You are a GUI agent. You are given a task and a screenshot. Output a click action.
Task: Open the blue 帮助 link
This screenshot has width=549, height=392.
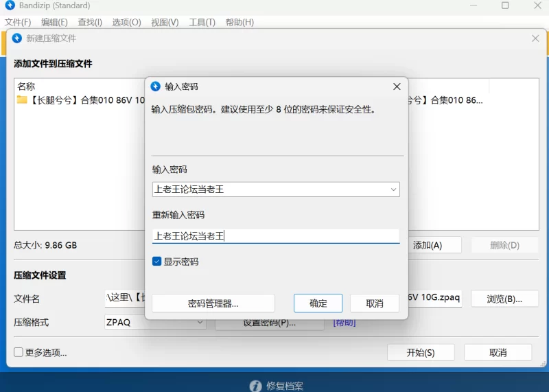click(344, 322)
